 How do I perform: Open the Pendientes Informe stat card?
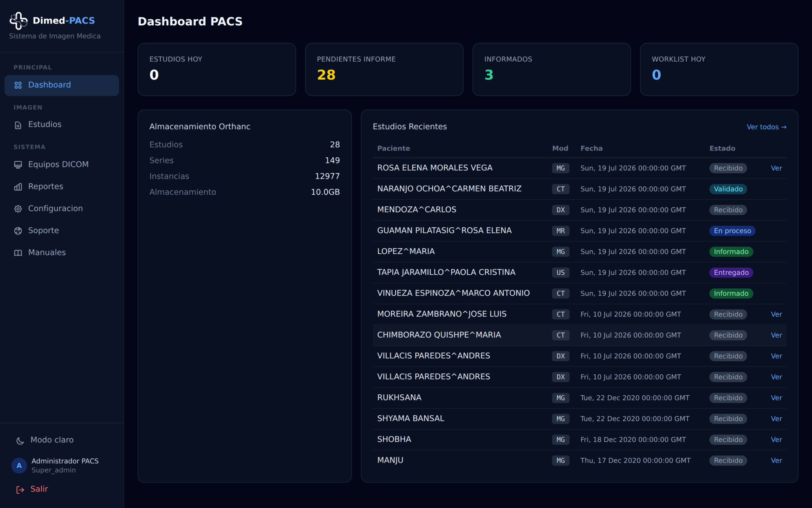pos(384,69)
